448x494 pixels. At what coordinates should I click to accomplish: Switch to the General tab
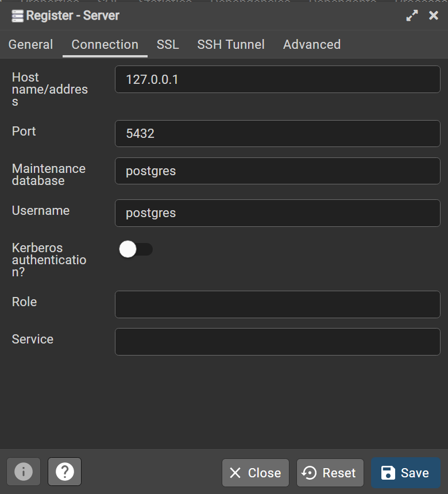[30, 45]
